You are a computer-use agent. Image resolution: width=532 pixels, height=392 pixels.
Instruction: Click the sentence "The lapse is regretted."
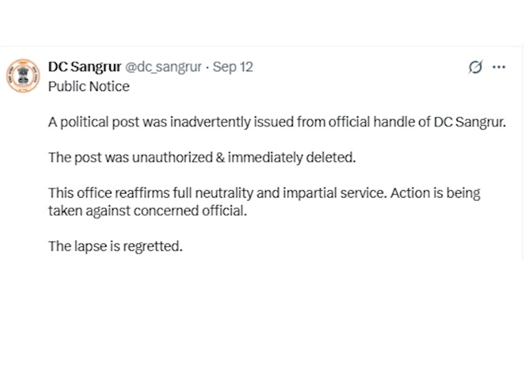point(116,246)
